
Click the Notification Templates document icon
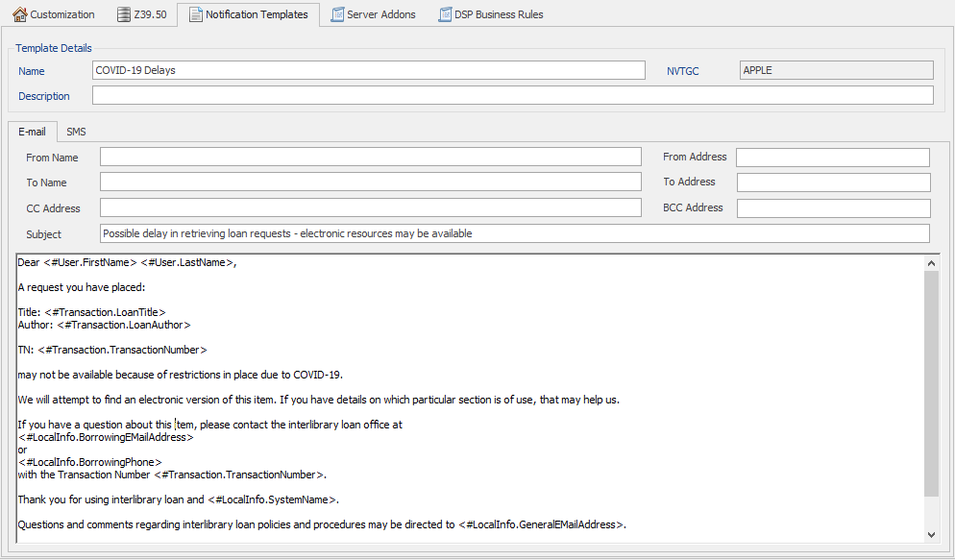click(x=199, y=14)
